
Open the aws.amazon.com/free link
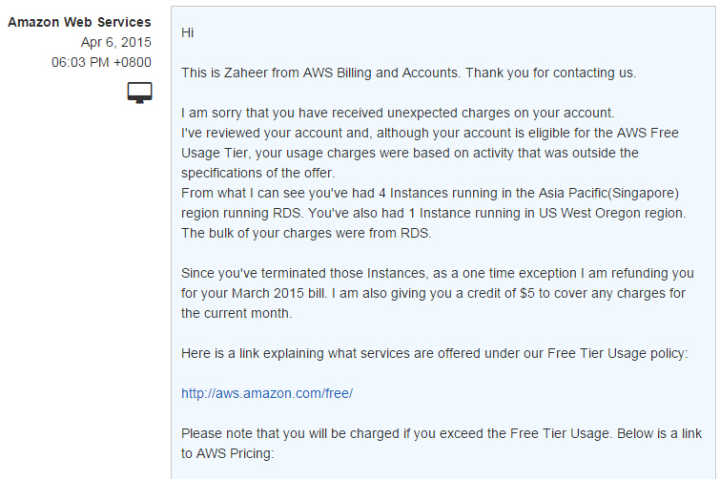point(267,394)
